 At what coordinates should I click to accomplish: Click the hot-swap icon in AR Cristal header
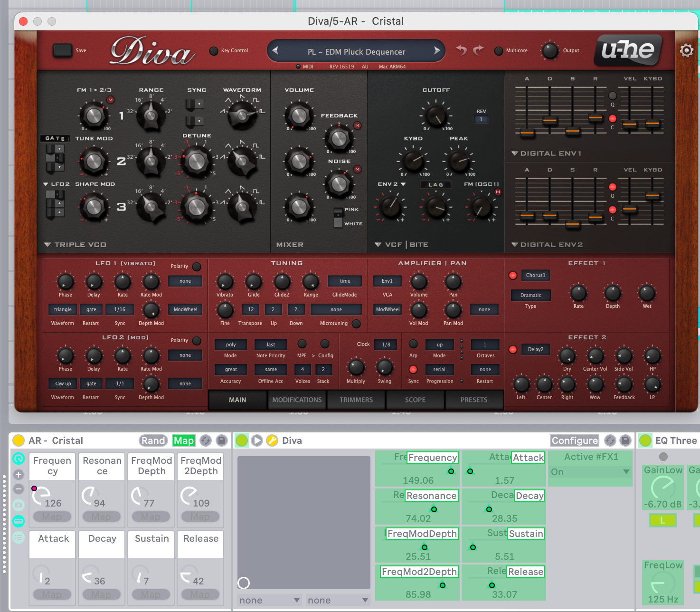coord(206,440)
